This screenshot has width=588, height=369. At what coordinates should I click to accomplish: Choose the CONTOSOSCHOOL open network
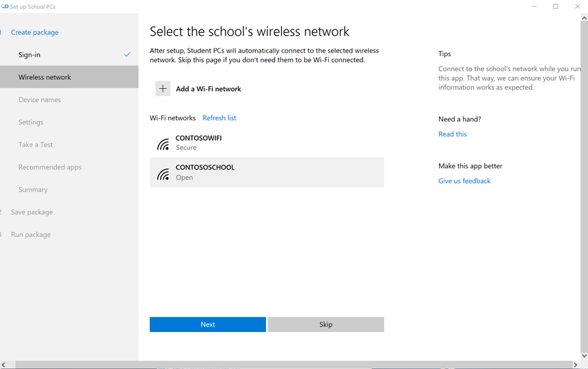267,172
